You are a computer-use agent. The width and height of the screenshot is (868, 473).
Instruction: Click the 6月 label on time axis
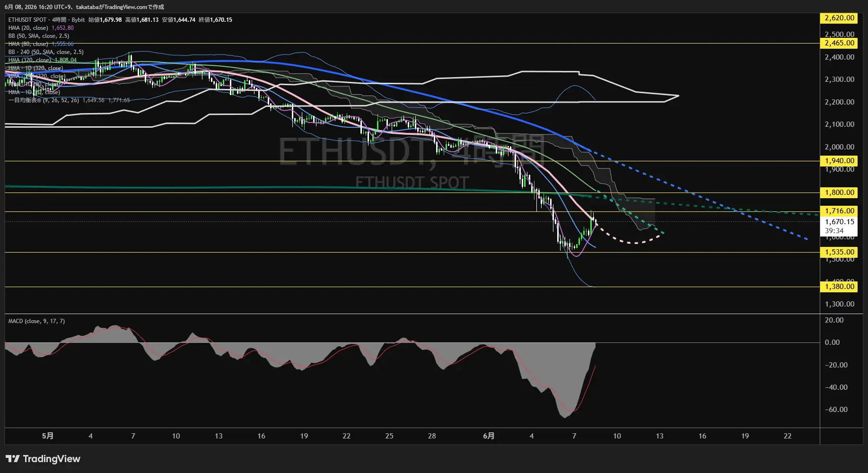click(x=489, y=436)
